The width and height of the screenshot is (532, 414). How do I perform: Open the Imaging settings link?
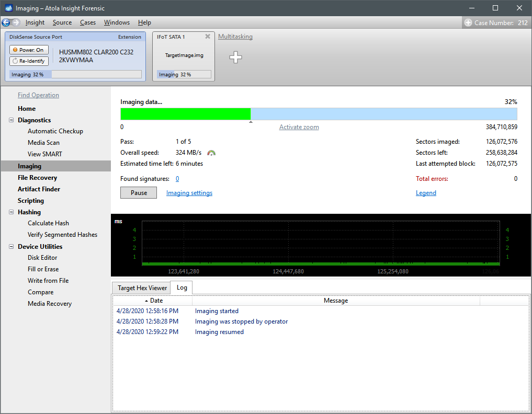(189, 192)
